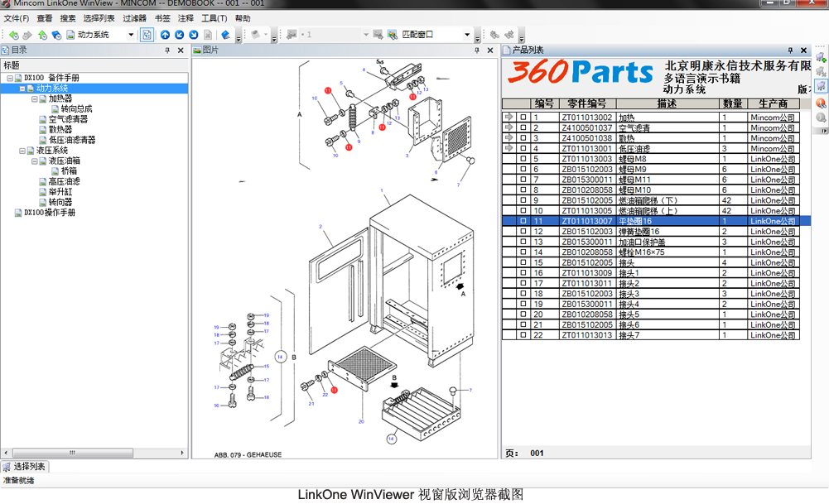Viewport: 829px width, 504px height.
Task: Tick the checkbox for row 18 接头3
Action: tap(523, 293)
